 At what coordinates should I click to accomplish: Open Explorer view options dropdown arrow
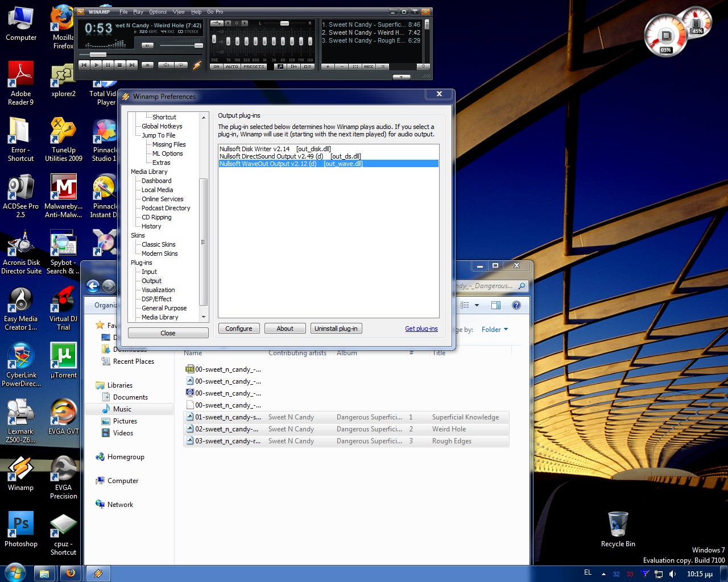pos(477,305)
